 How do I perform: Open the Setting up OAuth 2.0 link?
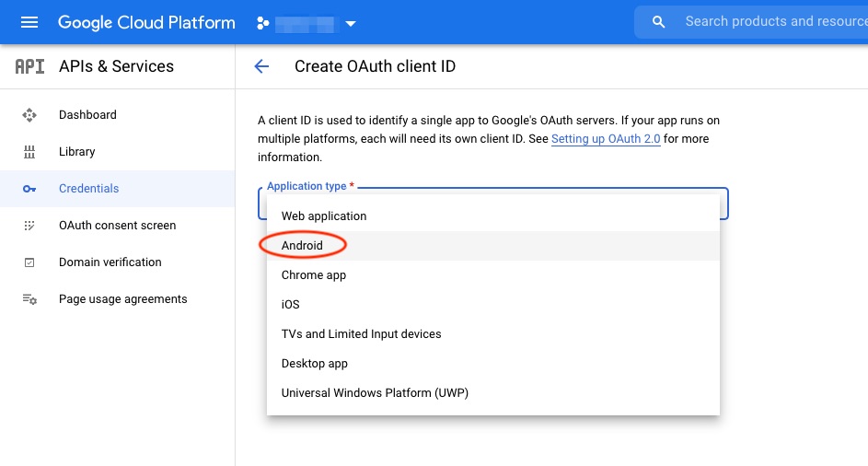click(606, 138)
